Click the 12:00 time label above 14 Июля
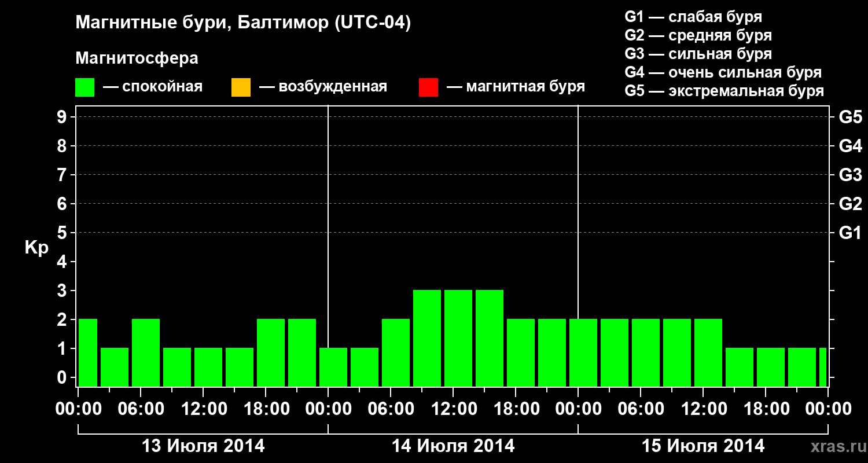 pyautogui.click(x=453, y=409)
